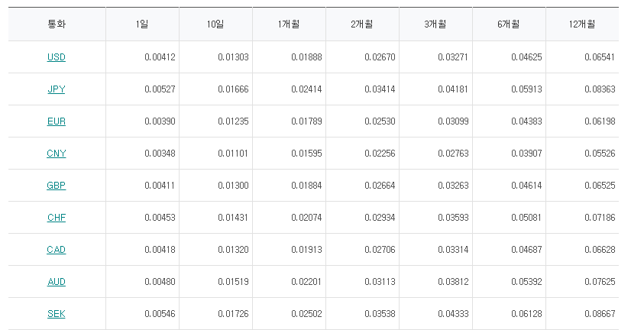The height and width of the screenshot is (330, 644).
Task: Select JPY 1개월 value 0.02414
Action: point(306,89)
